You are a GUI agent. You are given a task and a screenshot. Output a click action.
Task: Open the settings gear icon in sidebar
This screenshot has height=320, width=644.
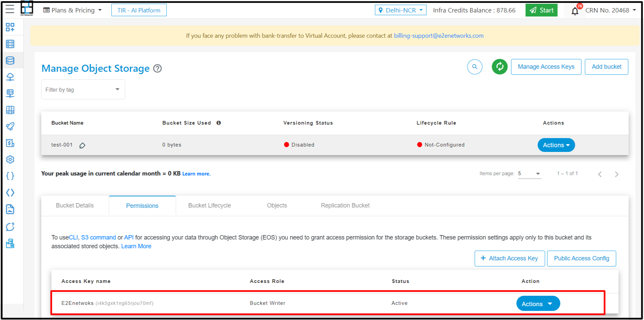(10, 159)
